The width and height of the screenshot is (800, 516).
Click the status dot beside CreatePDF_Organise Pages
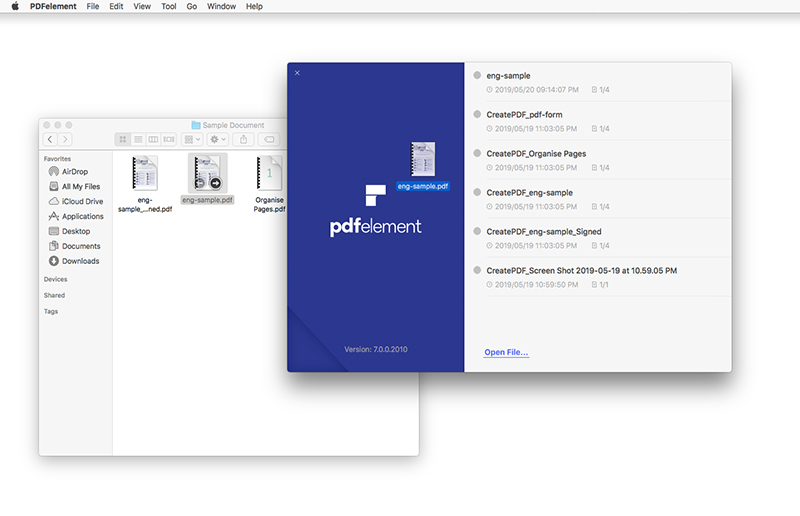coord(477,153)
